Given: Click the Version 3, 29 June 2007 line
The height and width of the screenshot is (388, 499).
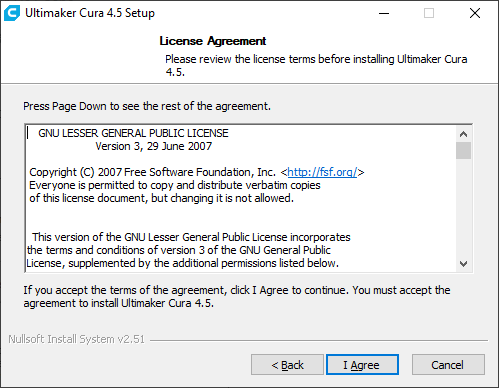Looking at the screenshot, I should pos(153,146).
